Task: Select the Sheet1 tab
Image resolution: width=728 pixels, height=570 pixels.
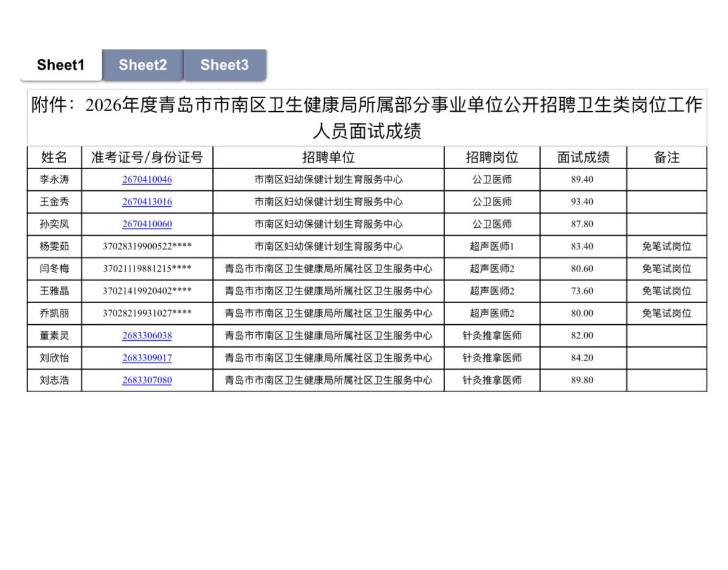Action: coord(61,64)
